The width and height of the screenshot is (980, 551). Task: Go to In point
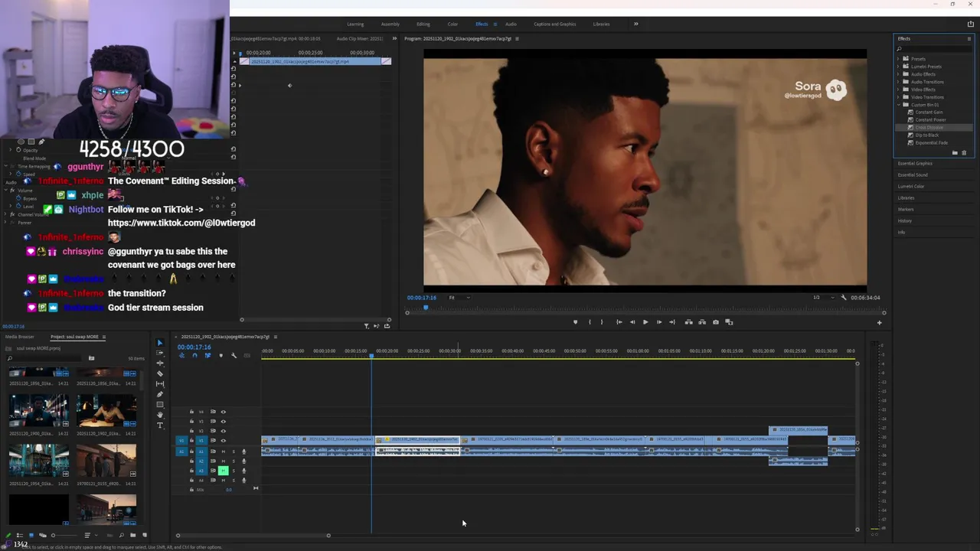point(619,322)
